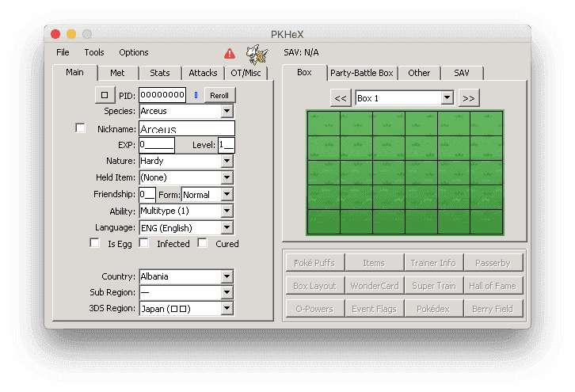Click into the Level input field
The height and width of the screenshot is (392, 575).
[x=227, y=145]
